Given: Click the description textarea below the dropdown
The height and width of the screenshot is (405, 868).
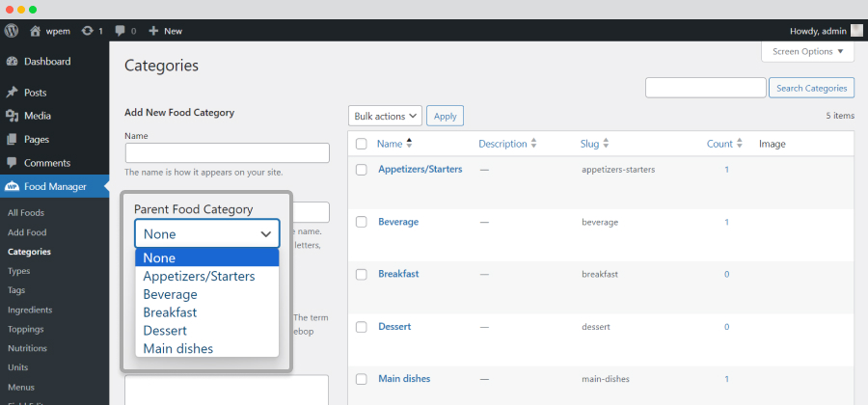Looking at the screenshot, I should point(227,391).
